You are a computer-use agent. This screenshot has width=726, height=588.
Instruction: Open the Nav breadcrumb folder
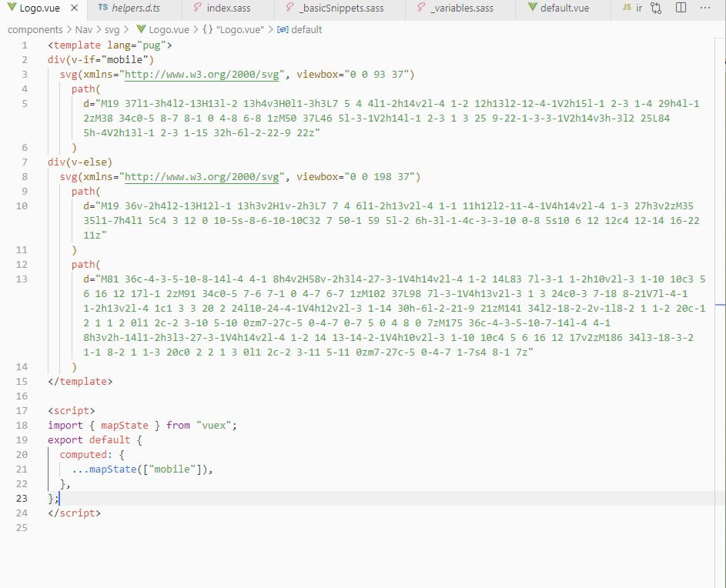[84, 30]
